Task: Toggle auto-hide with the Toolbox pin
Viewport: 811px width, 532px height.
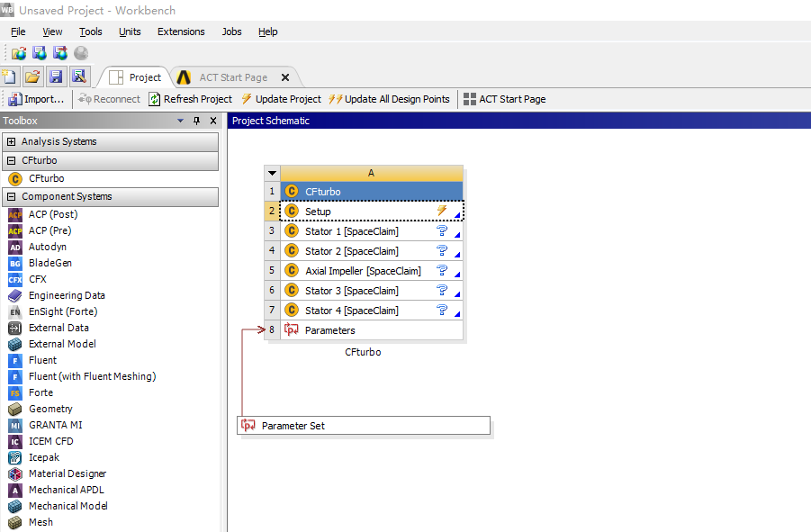Action: [195, 120]
